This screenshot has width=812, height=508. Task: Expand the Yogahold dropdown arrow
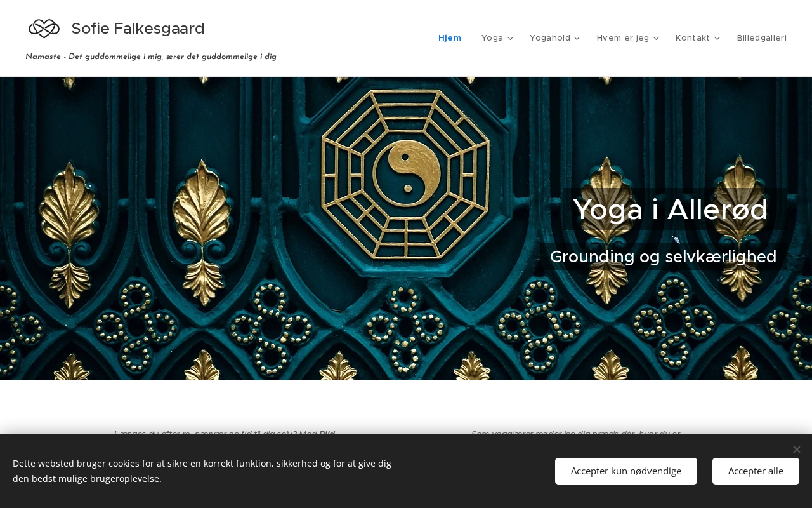tap(577, 38)
